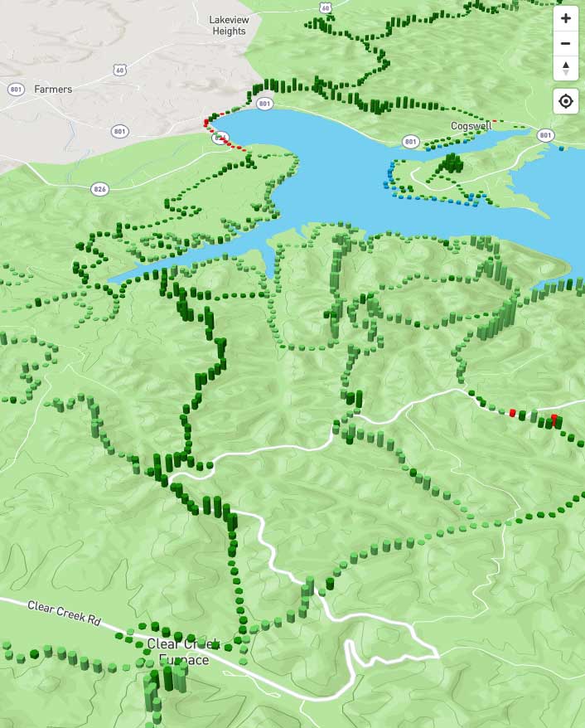Zoom out with the minus button

[x=565, y=44]
